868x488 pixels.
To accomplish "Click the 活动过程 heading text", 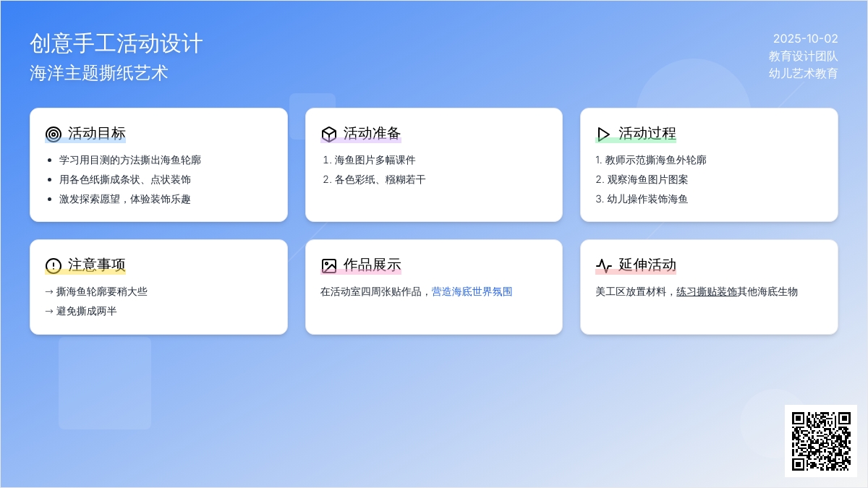I will [x=647, y=133].
